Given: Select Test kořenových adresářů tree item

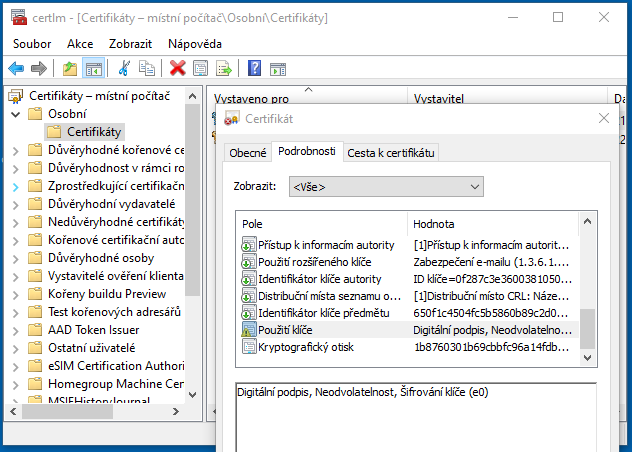Looking at the screenshot, I should [114, 312].
